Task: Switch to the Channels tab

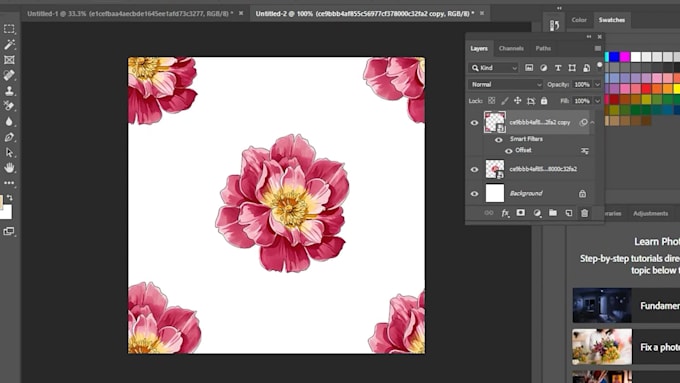Action: click(511, 49)
